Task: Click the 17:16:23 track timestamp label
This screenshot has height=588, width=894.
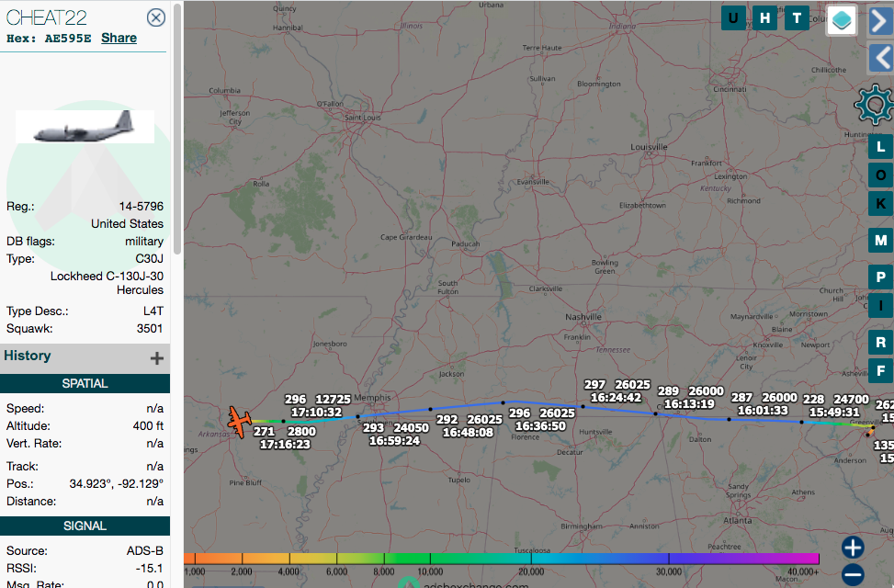Action: [x=285, y=445]
